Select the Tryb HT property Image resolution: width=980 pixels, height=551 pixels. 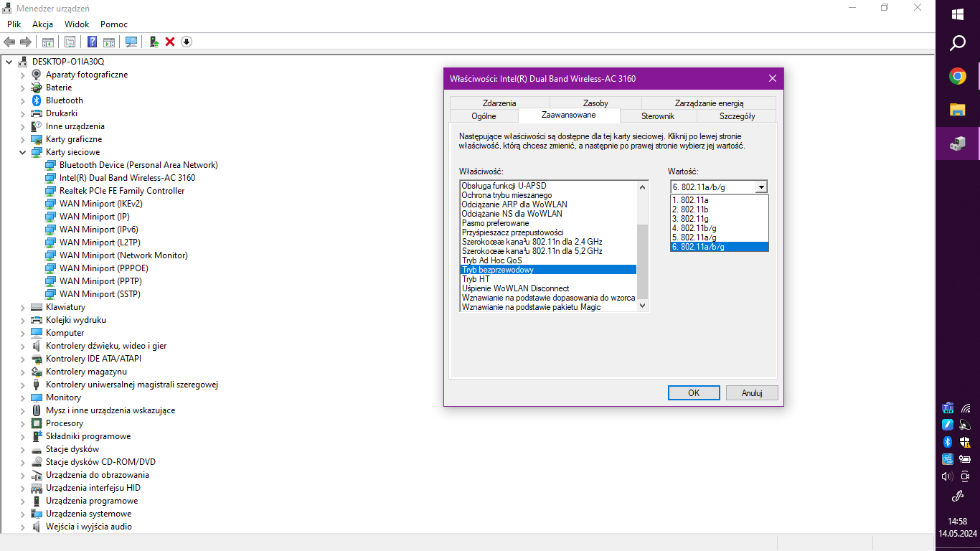coord(548,279)
